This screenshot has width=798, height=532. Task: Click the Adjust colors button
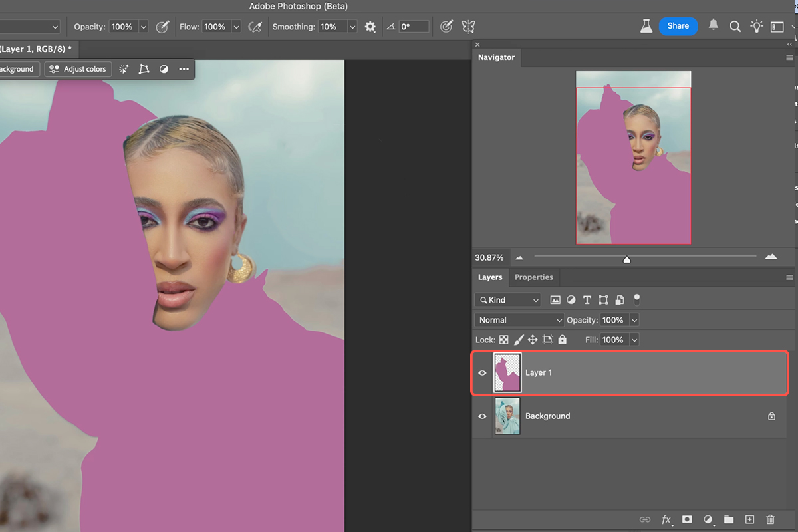pyautogui.click(x=78, y=69)
